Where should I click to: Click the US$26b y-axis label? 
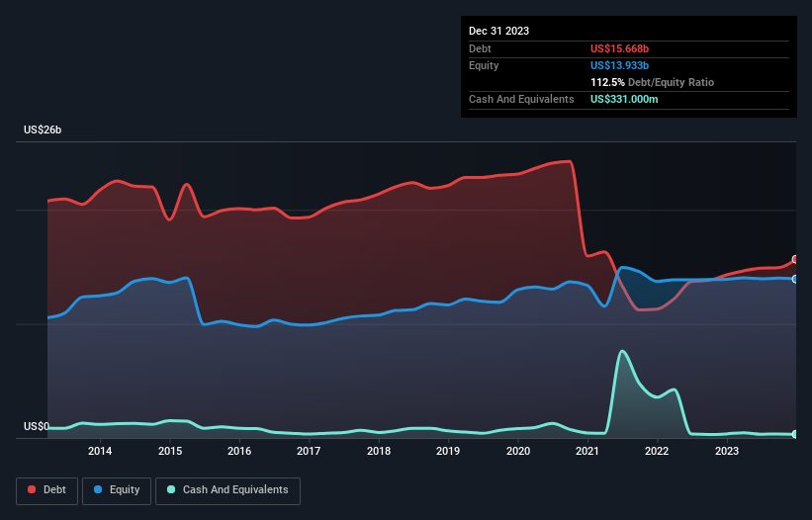43,130
